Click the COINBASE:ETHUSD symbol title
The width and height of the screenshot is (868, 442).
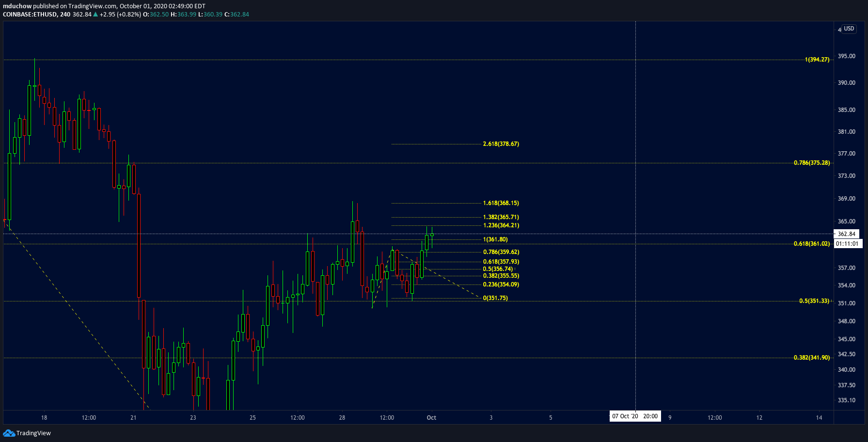[x=30, y=15]
